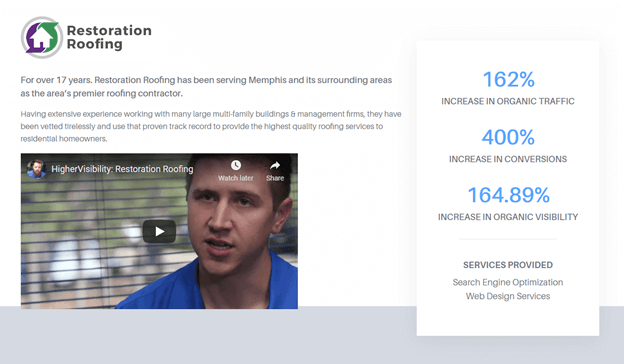Click the Increase in Organic Traffic label
The height and width of the screenshot is (364, 624).
point(508,101)
